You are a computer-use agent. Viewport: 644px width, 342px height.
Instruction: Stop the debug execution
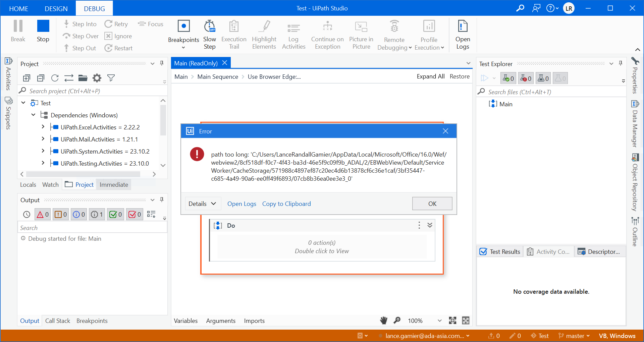click(x=43, y=31)
